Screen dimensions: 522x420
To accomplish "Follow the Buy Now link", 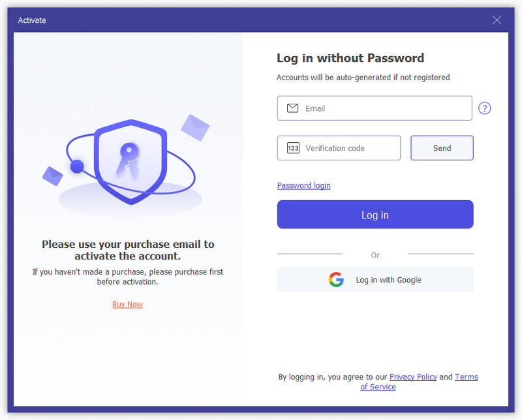I will (127, 305).
